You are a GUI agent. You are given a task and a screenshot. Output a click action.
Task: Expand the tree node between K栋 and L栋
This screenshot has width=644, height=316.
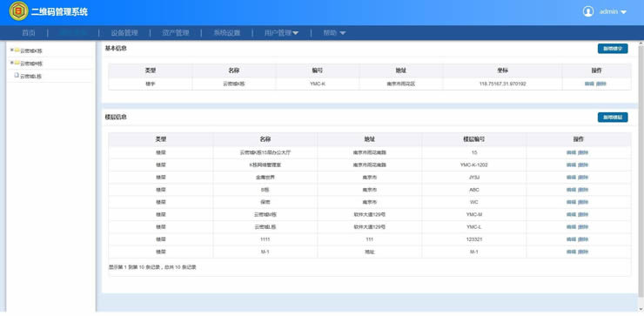point(12,63)
